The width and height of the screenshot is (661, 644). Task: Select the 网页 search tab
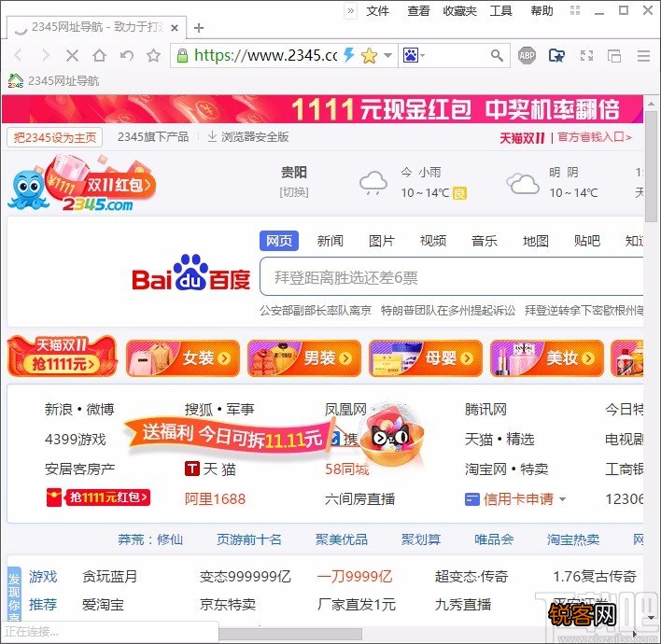point(279,241)
